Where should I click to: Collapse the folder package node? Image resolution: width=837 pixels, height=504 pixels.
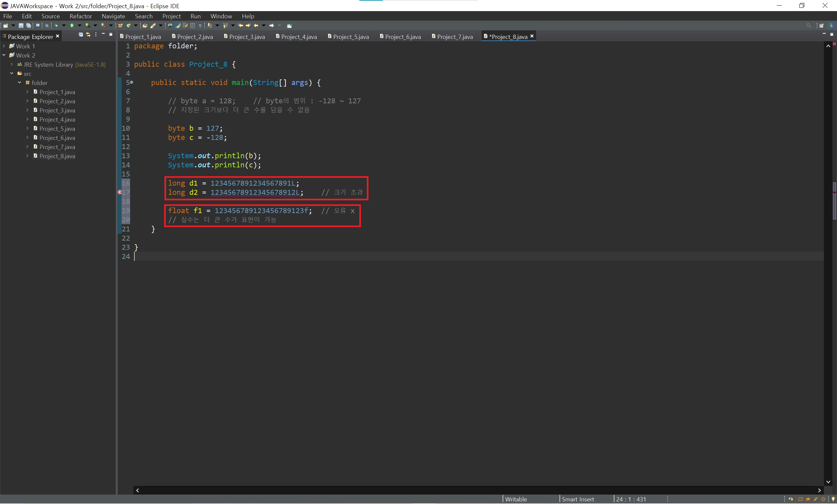pyautogui.click(x=19, y=82)
